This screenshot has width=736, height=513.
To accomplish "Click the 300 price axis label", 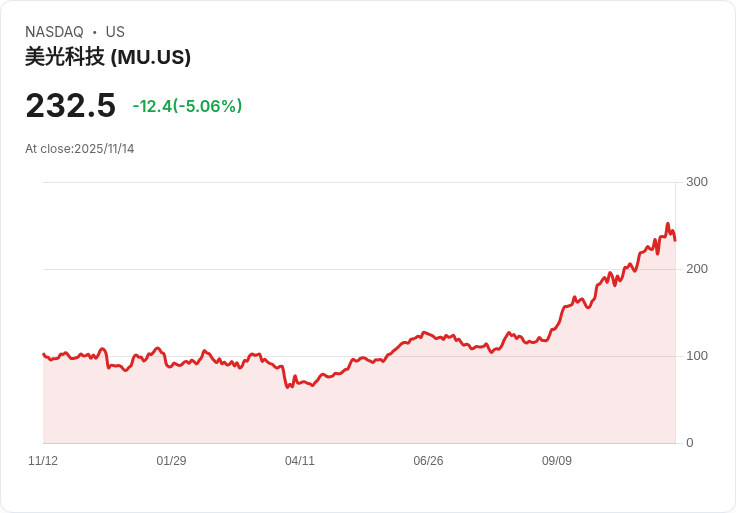I will pyautogui.click(x=697, y=182).
